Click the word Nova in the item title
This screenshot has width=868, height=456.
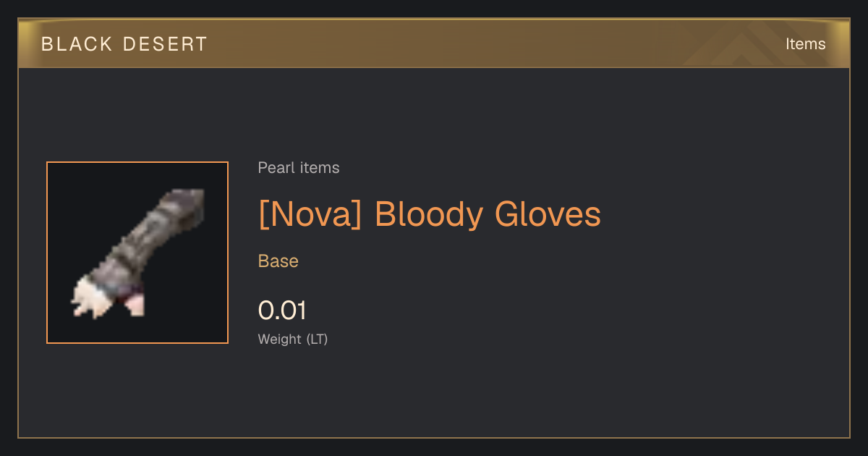[310, 214]
